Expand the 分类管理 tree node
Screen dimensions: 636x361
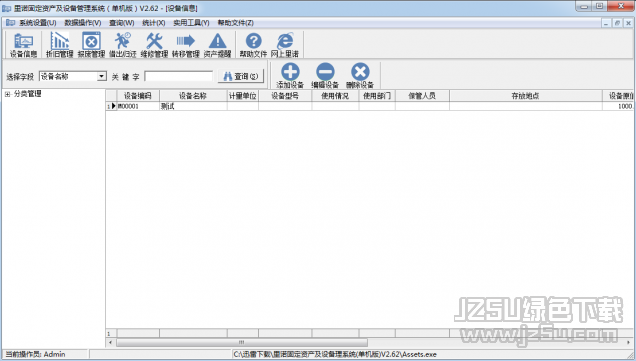[7, 94]
